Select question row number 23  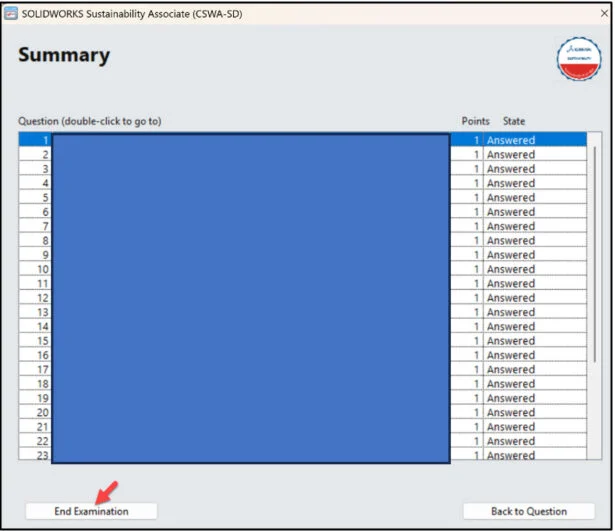point(302,455)
